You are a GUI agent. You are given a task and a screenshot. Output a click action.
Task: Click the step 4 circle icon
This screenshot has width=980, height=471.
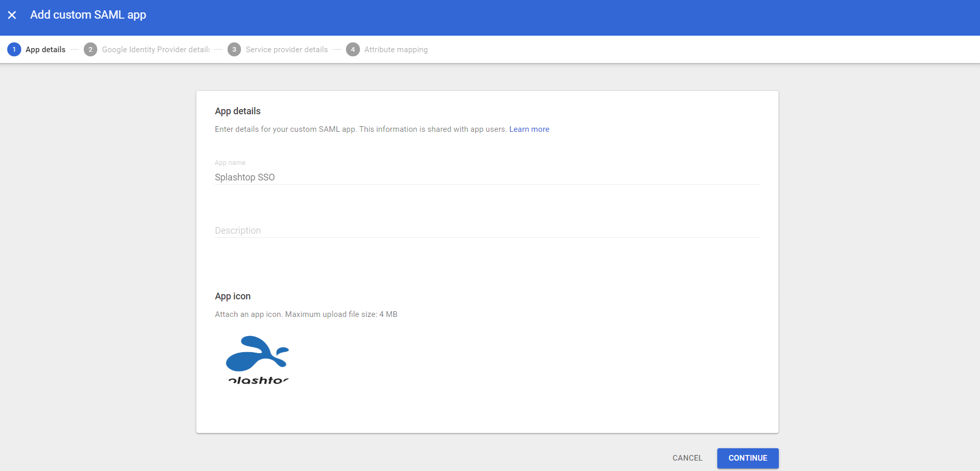(353, 50)
